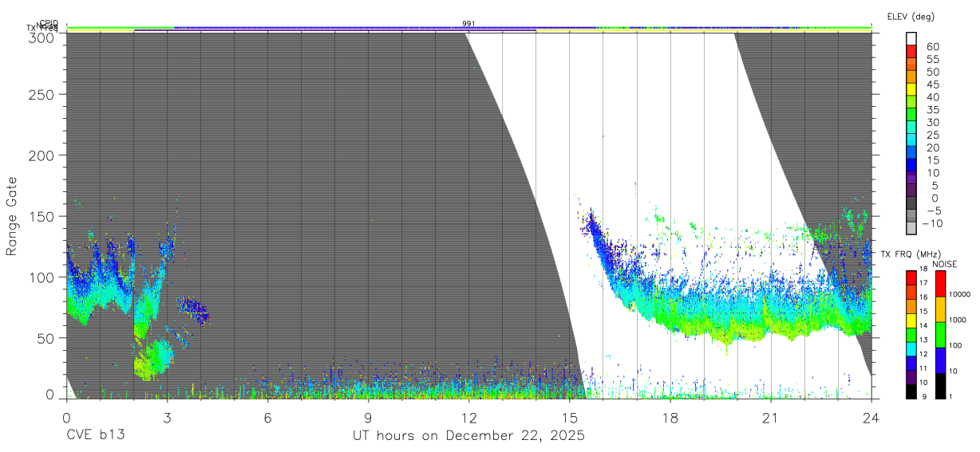The image size is (980, 452).
Task: Click the 'CPID' label at top left
Action: 48,23
